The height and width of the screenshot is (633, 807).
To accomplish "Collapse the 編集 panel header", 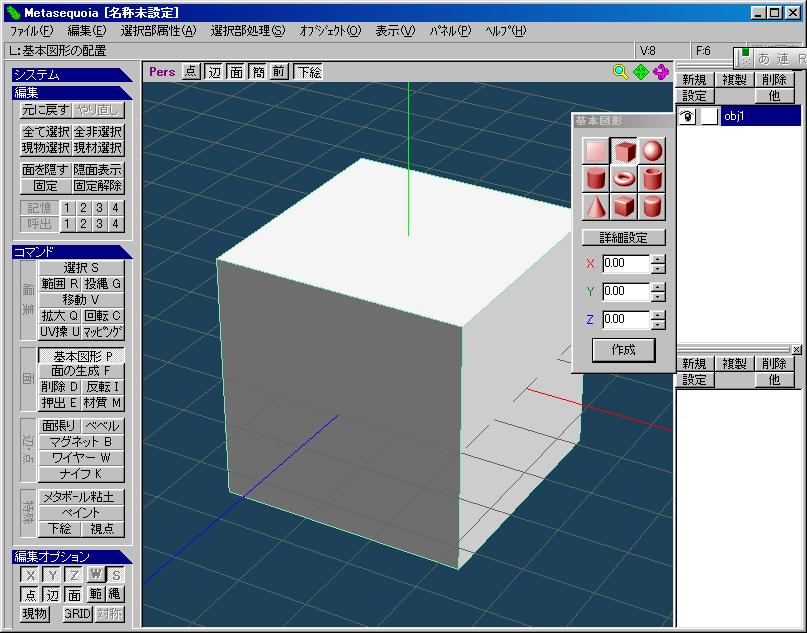I will (x=72, y=93).
